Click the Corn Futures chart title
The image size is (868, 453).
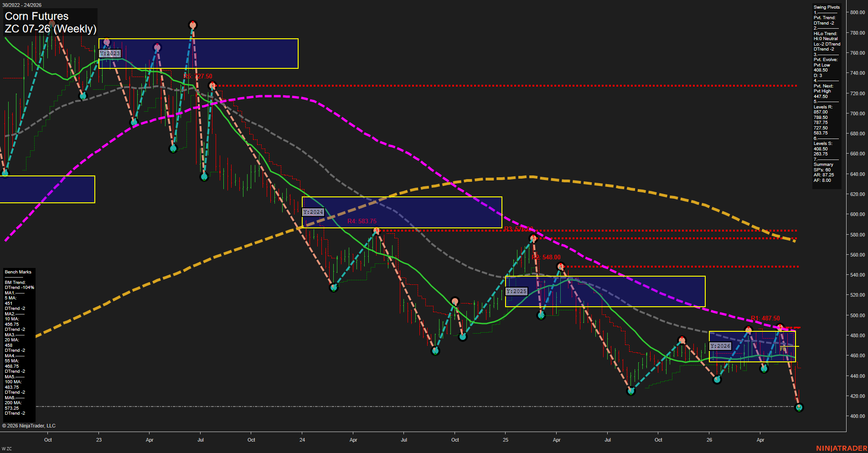[36, 16]
